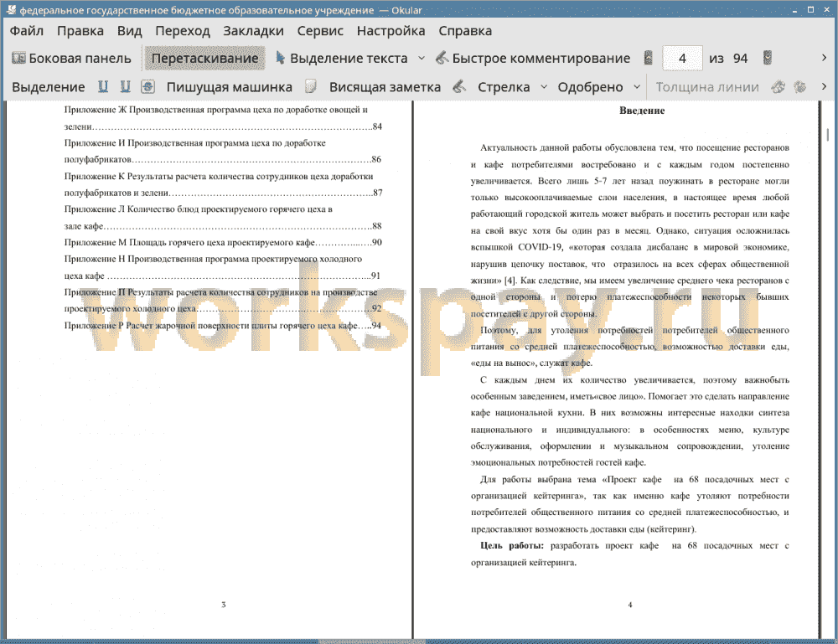The image size is (838, 644).
Task: Select the straight underline annotation icon
Action: (103, 86)
